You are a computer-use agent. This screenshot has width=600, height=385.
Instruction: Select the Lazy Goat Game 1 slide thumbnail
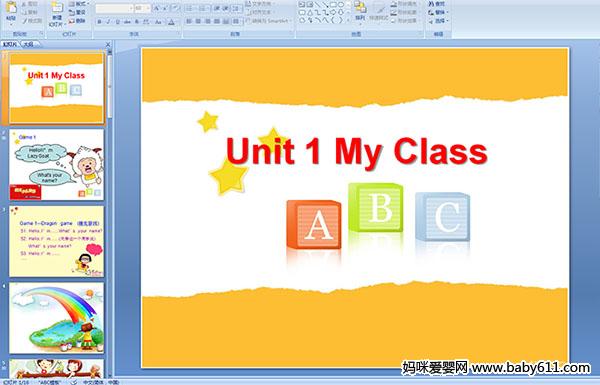coord(56,165)
